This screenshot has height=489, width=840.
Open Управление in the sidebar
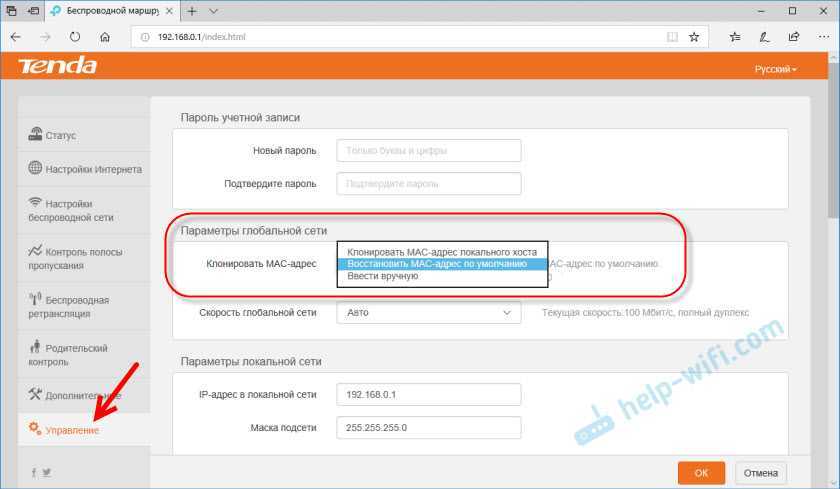coord(72,429)
